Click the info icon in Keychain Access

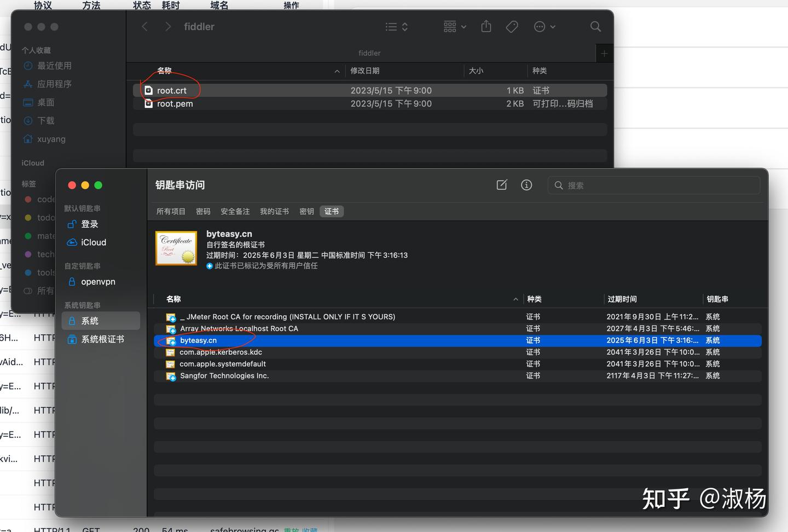526,185
